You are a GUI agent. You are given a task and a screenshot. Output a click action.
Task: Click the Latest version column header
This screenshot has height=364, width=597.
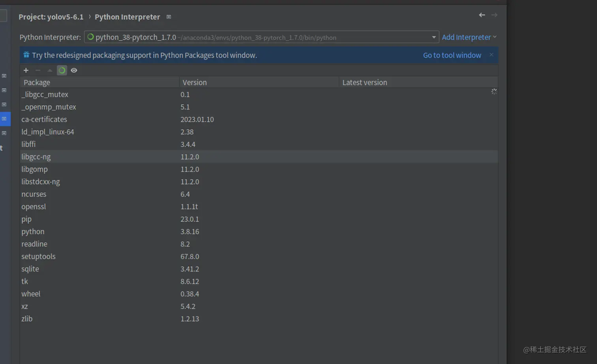pos(418,82)
